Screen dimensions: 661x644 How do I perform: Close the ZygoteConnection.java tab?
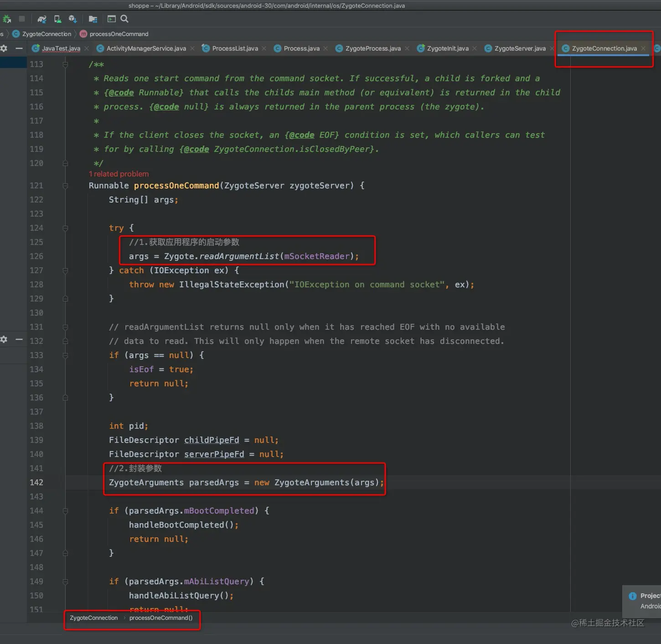[x=643, y=48]
